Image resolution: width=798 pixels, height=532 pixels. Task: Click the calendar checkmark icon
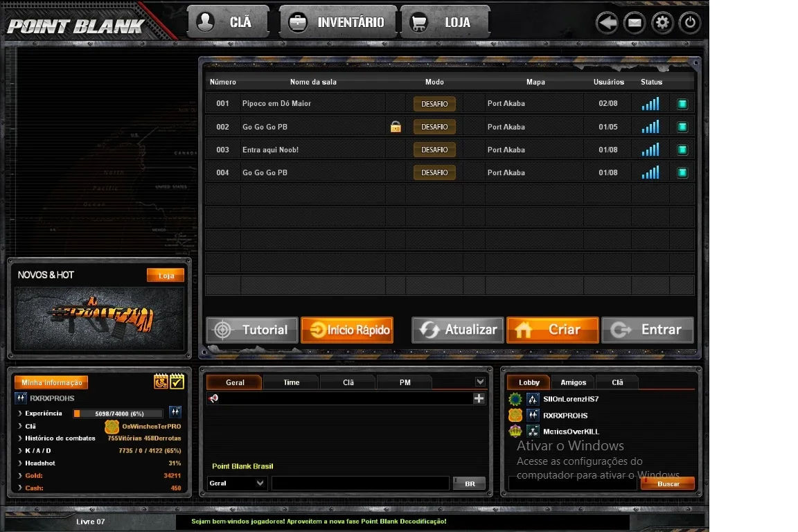coord(177,381)
